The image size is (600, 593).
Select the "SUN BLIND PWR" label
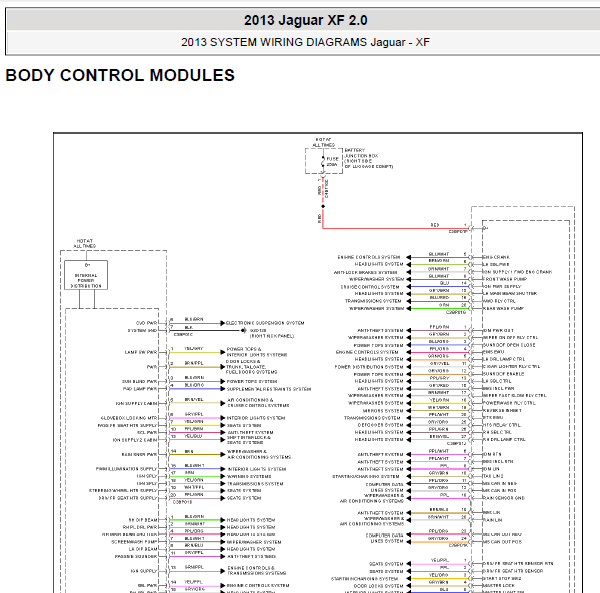pyautogui.click(x=139, y=381)
